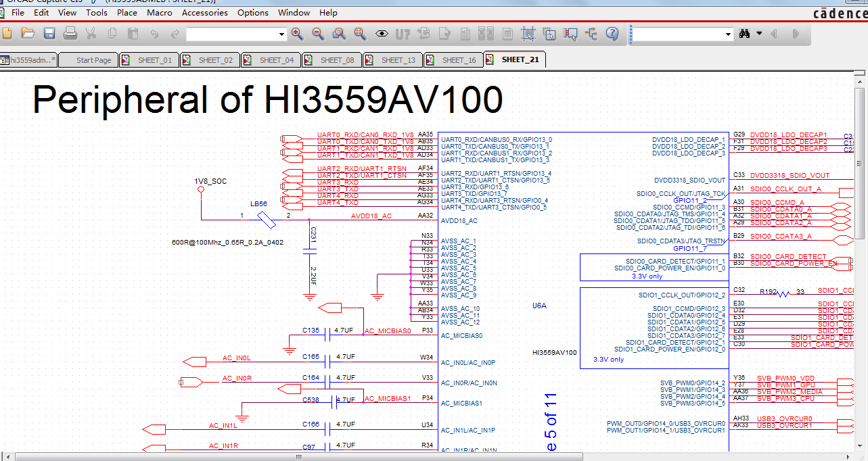
Task: Zoom to area tool icon
Action: coord(339,33)
